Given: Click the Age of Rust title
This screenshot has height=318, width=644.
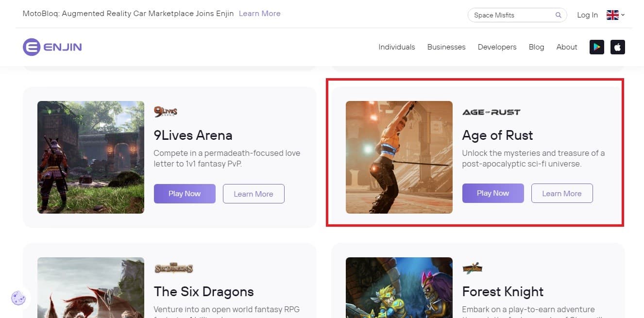Looking at the screenshot, I should (498, 135).
